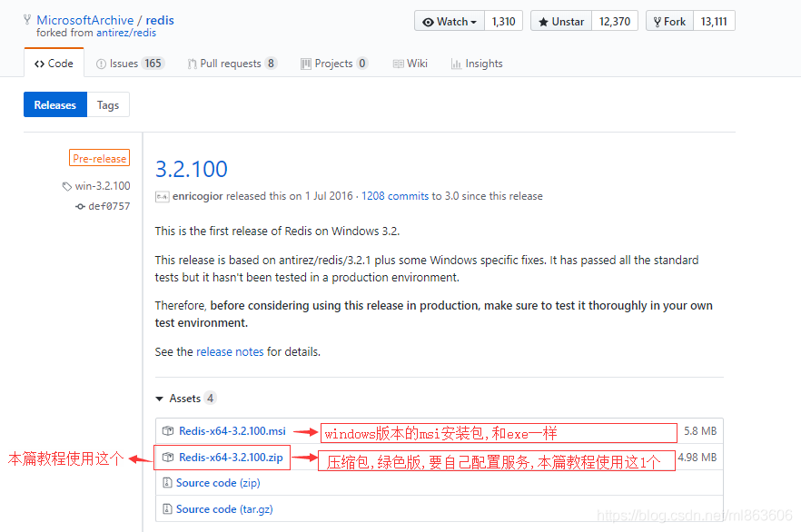Click the file icon beside Source code (tar.gz)
The height and width of the screenshot is (532, 801).
coord(167,509)
